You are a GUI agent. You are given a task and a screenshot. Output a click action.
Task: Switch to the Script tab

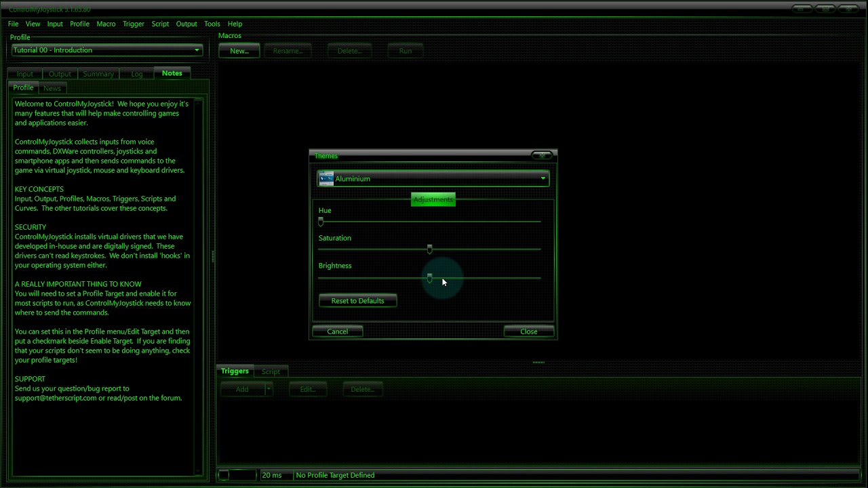click(271, 371)
